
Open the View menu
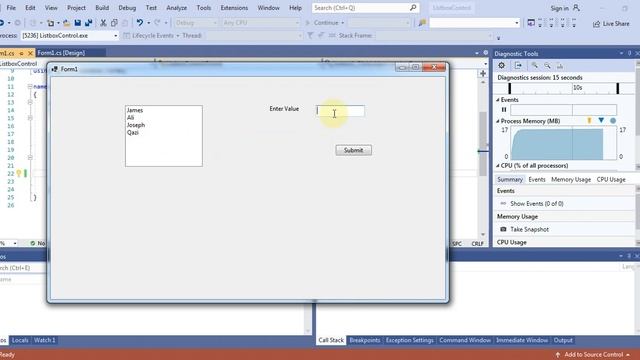point(51,8)
